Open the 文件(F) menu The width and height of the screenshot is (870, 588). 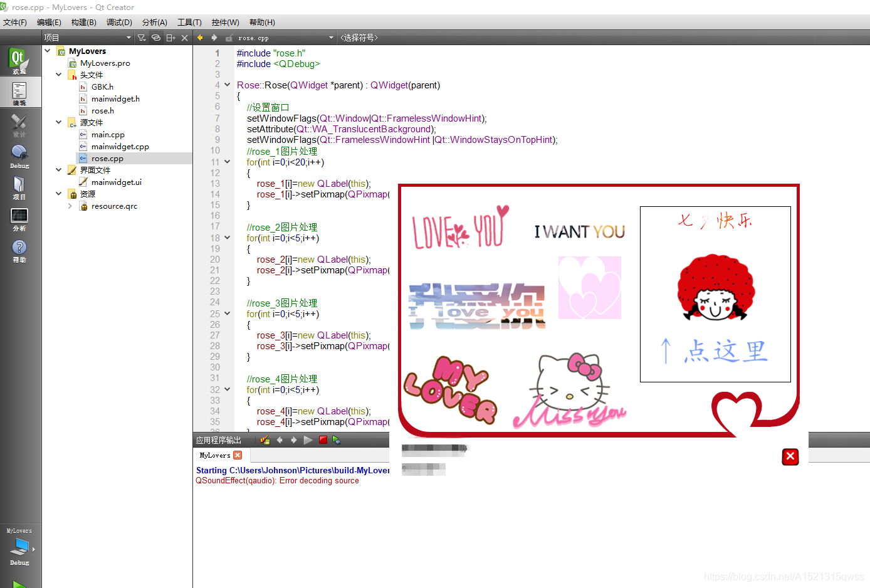tap(15, 22)
